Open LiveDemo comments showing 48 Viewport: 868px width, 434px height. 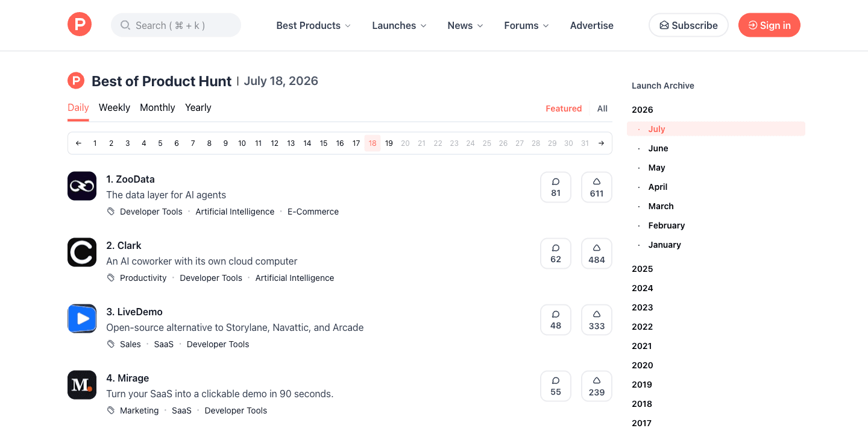click(556, 319)
